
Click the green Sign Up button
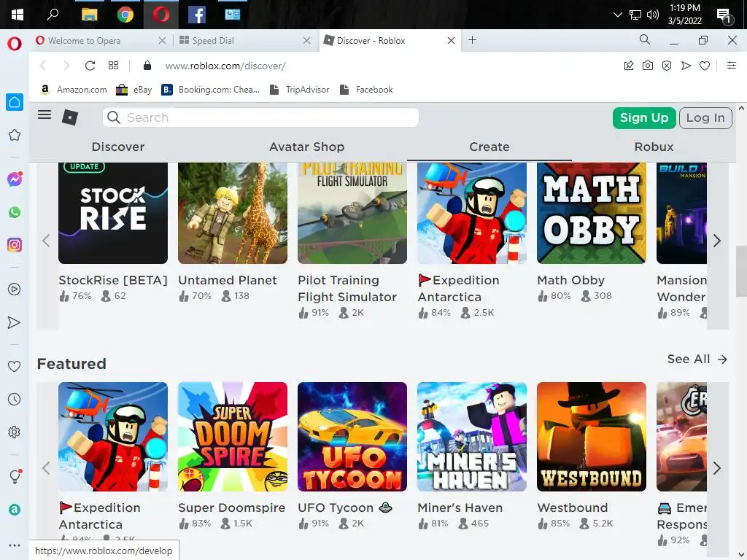tap(644, 117)
